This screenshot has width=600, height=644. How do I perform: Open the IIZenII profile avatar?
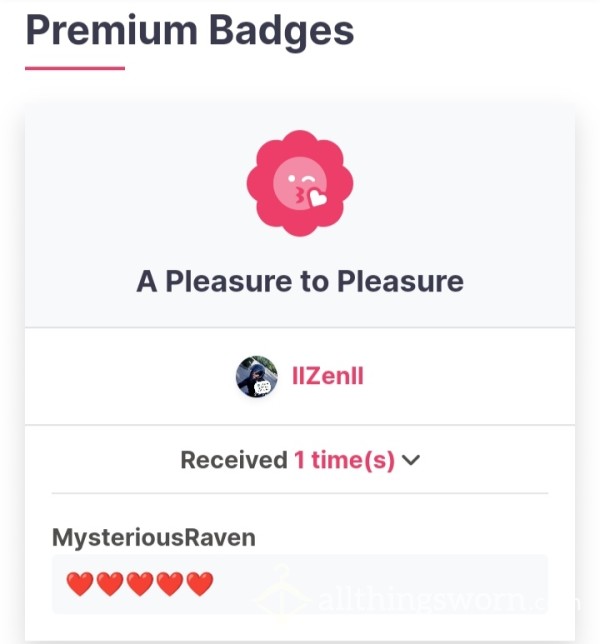(257, 376)
